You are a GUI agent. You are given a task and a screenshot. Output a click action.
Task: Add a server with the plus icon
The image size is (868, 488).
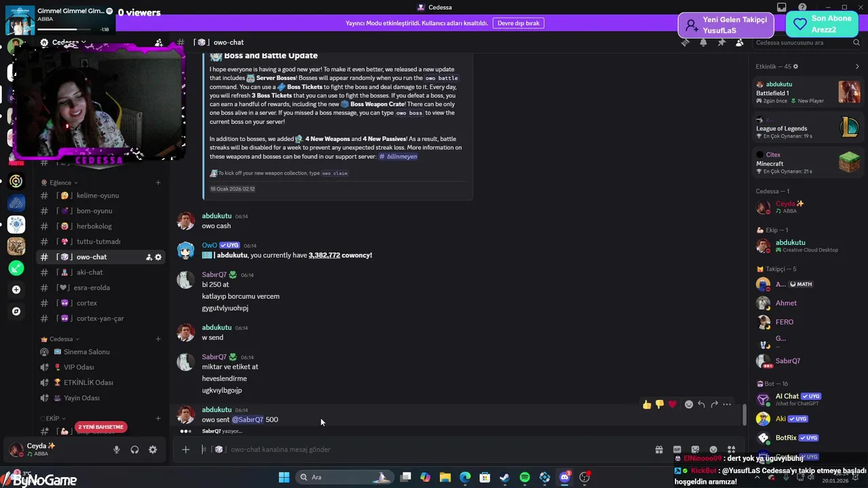click(x=16, y=289)
